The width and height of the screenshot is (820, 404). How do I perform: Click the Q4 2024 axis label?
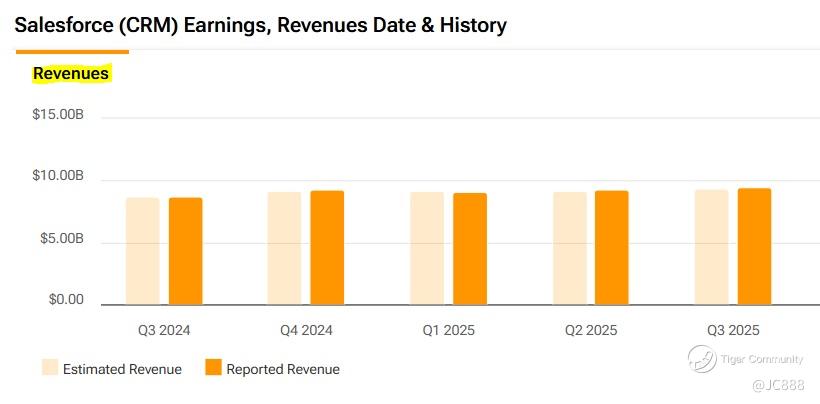coord(306,331)
